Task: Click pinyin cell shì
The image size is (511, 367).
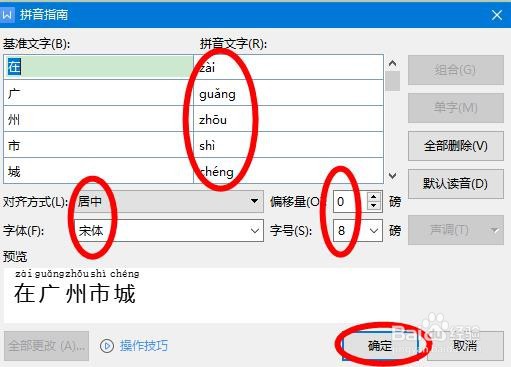Action: (x=288, y=145)
